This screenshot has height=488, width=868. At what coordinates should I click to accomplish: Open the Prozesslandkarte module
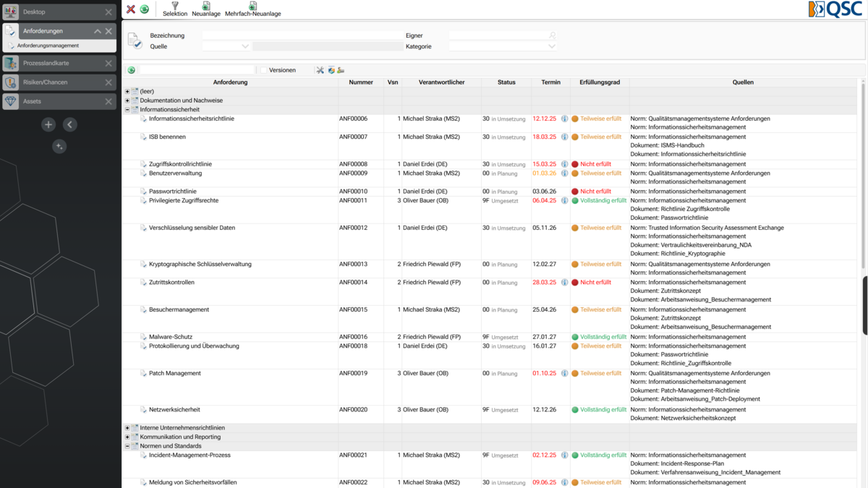[x=58, y=64]
